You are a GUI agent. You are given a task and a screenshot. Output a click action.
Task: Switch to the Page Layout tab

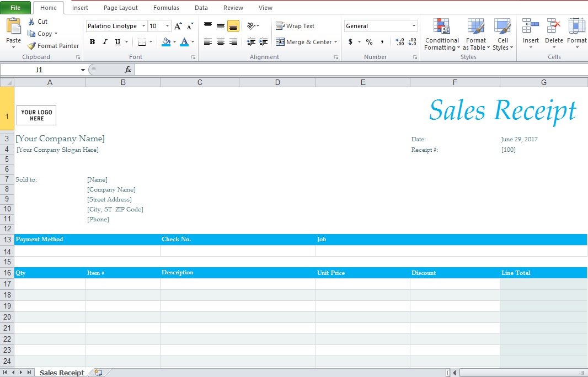tap(120, 8)
